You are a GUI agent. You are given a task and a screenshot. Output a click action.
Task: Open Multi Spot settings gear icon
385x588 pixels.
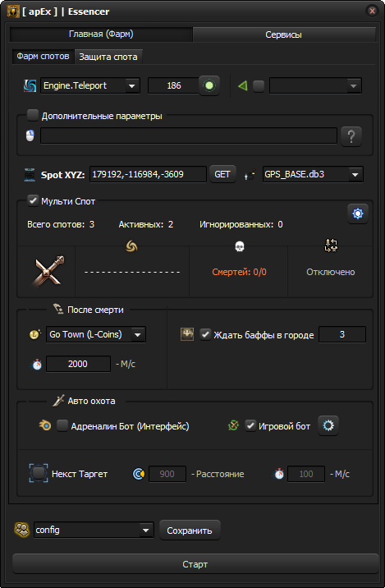(358, 214)
